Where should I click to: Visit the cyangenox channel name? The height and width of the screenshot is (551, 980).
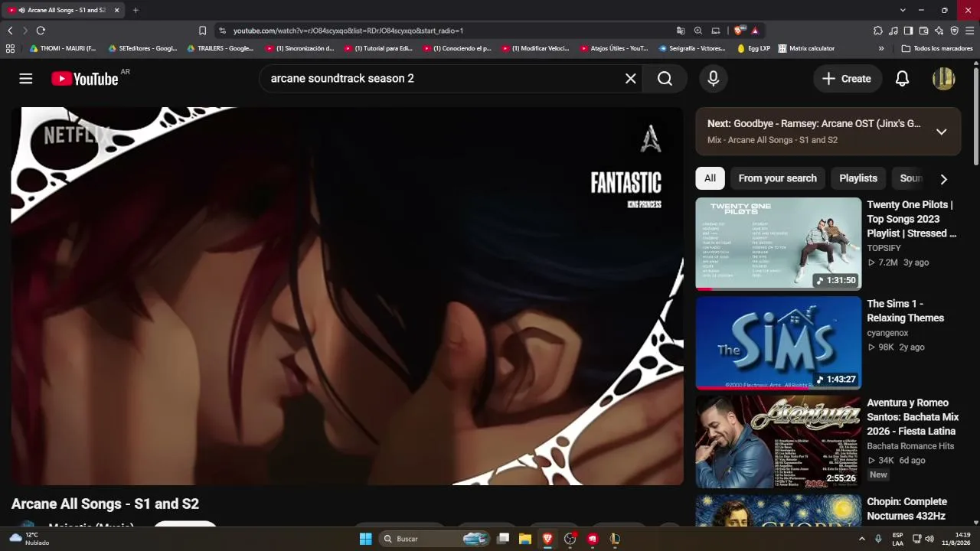[887, 333]
